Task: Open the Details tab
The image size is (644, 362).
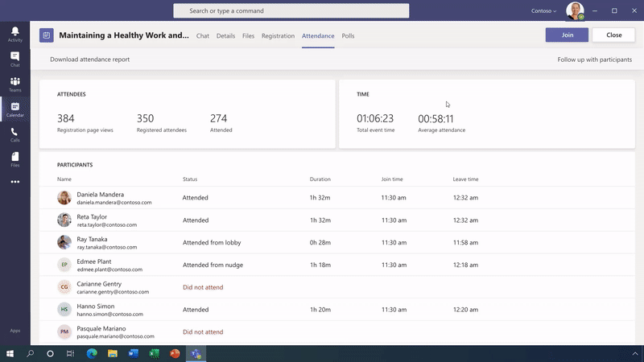Action: click(x=225, y=36)
